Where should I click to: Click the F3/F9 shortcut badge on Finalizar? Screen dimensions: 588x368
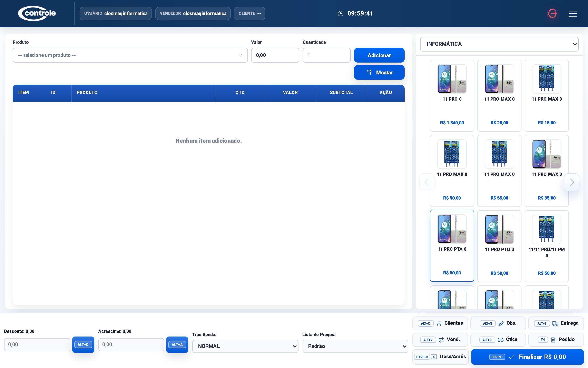click(497, 357)
